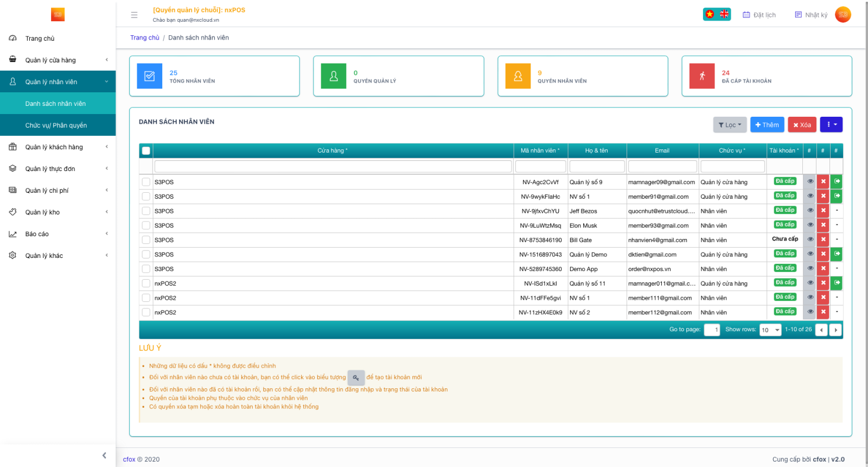Viewport: 868px width, 467px height.
Task: Open the Lọc filter dropdown
Action: pos(729,125)
